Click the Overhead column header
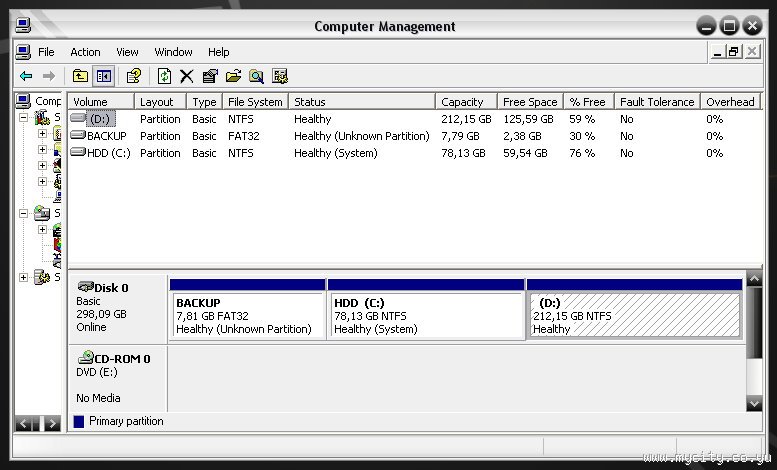The width and height of the screenshot is (777, 470). 731,102
